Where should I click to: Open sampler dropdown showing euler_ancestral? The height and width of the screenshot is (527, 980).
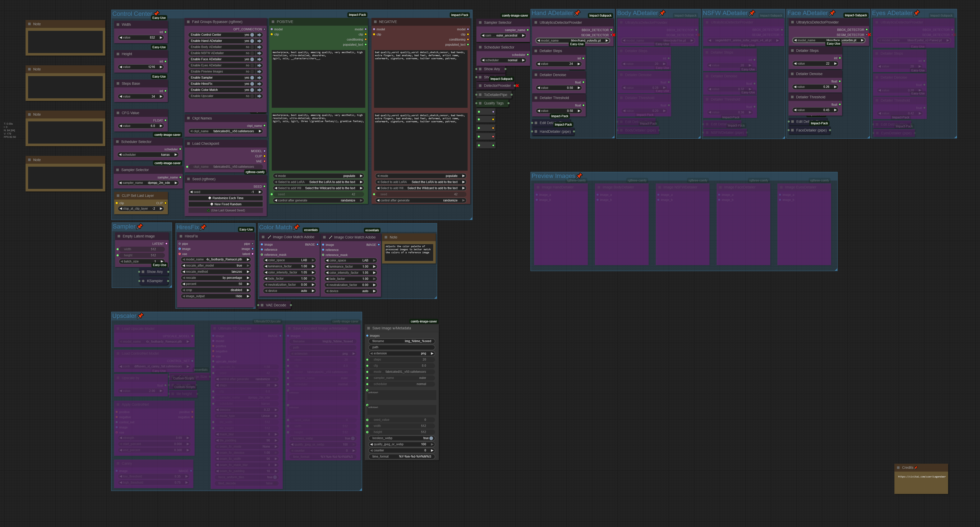coord(503,35)
